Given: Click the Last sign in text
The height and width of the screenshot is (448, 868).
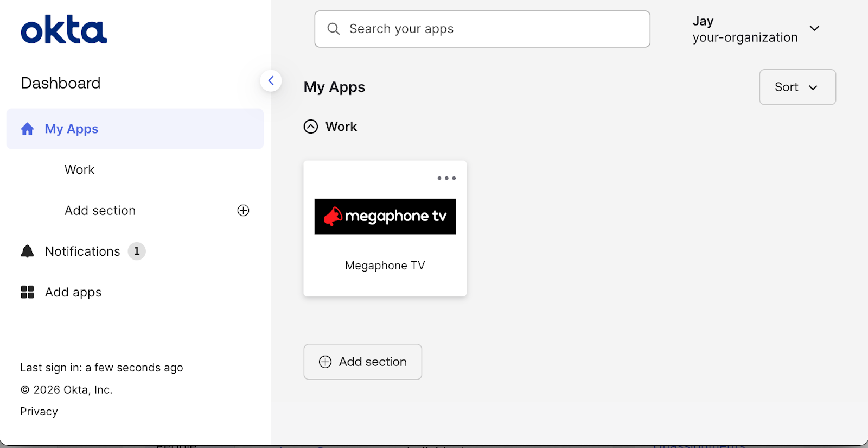Looking at the screenshot, I should (x=101, y=368).
